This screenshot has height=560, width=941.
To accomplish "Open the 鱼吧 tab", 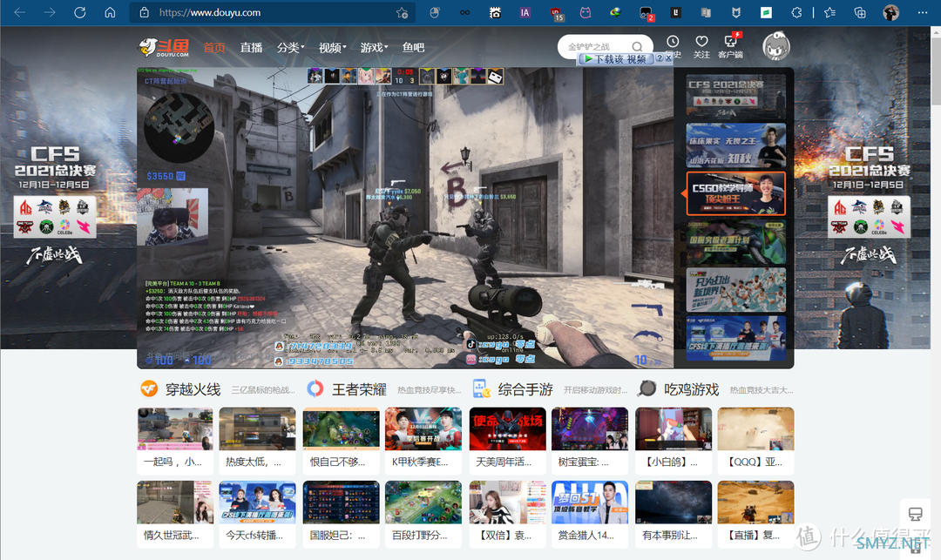I will (x=414, y=47).
